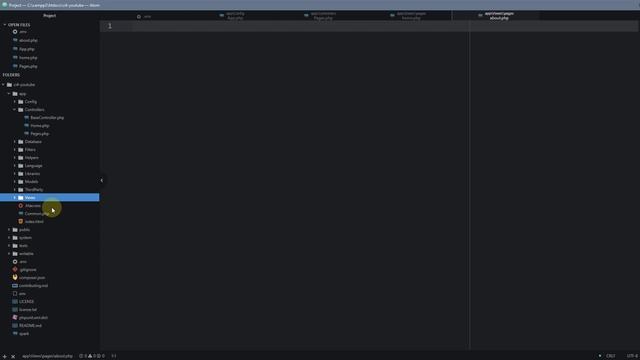Viewport: 640px width, 360px height.
Task: Click the about.php file icon in Open Files
Action: tap(15, 40)
